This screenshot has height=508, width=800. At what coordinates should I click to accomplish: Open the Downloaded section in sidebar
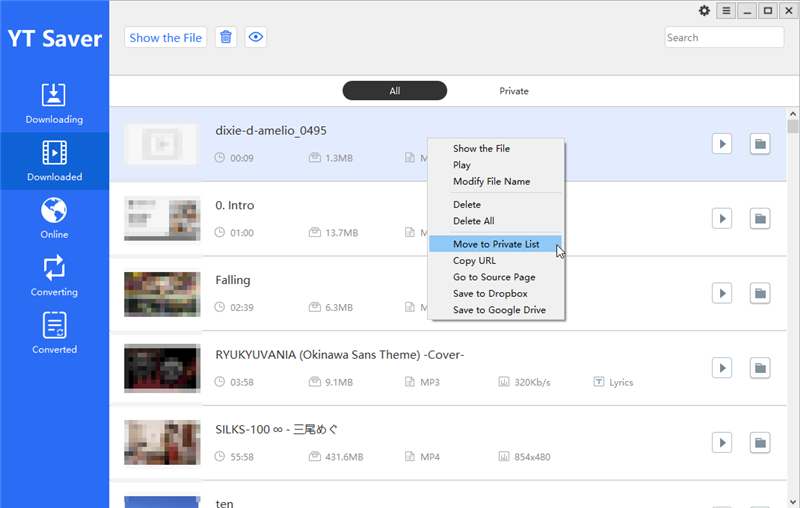(x=54, y=161)
